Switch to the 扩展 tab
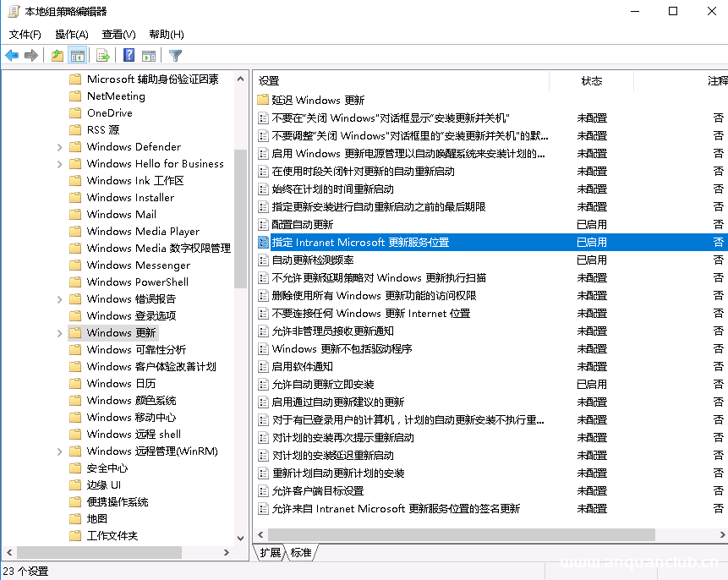This screenshot has width=728, height=580. [x=269, y=552]
